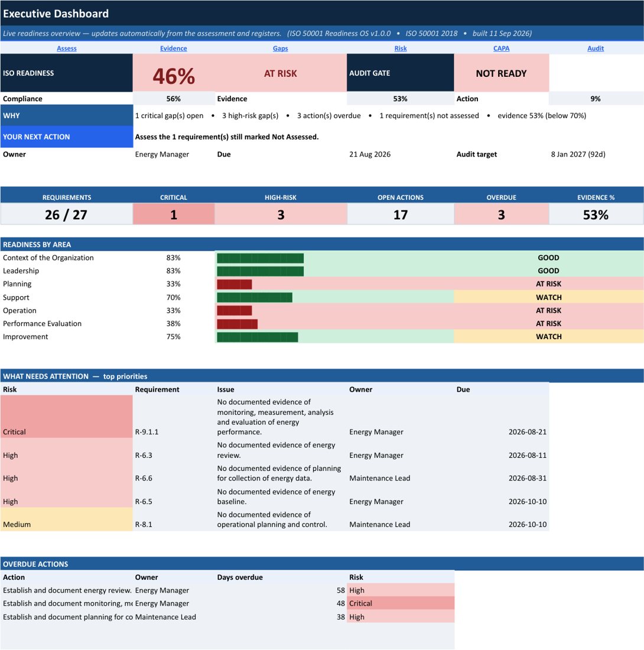Select the Open Actions 17 cell
Image resolution: width=644 pixels, height=650 pixels.
[x=401, y=214]
